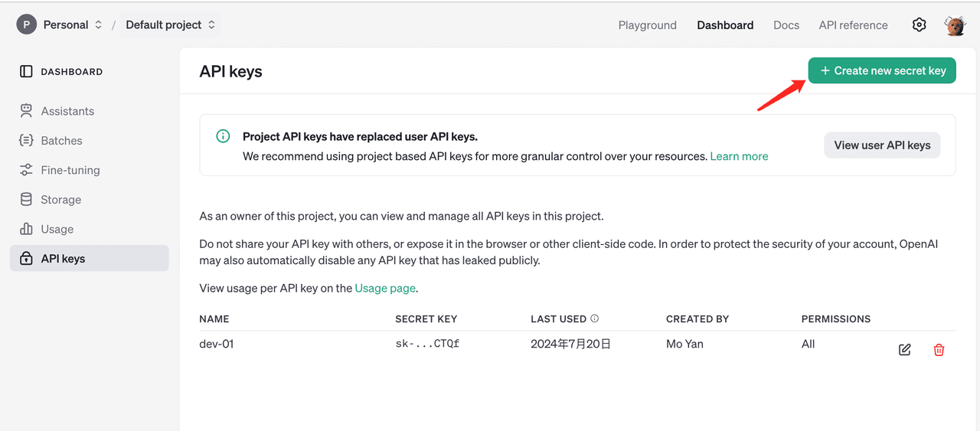Viewport: 980px width, 431px height.
Task: Click the API keys page heading
Action: point(230,71)
